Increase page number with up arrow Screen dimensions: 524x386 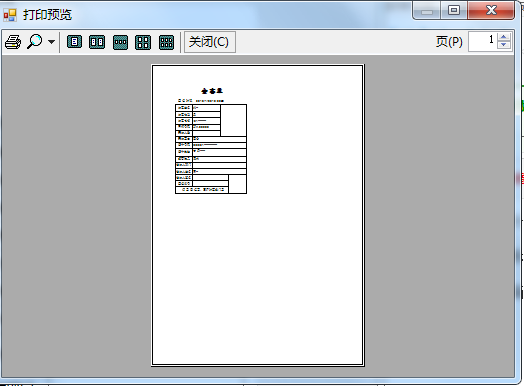pyautogui.click(x=504, y=37)
